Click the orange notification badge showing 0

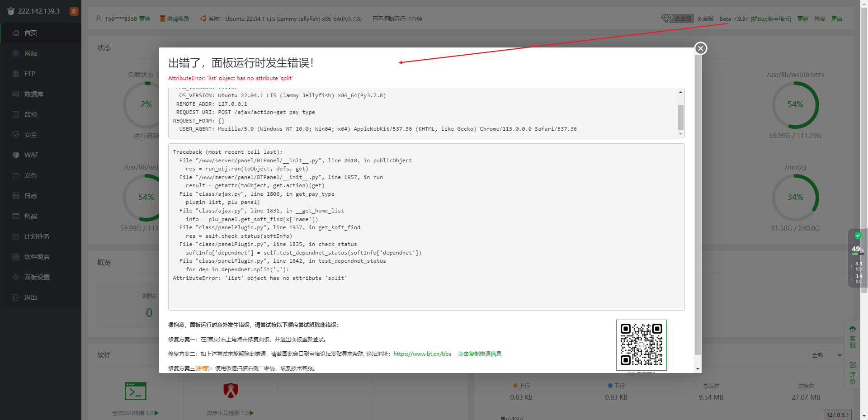click(74, 11)
